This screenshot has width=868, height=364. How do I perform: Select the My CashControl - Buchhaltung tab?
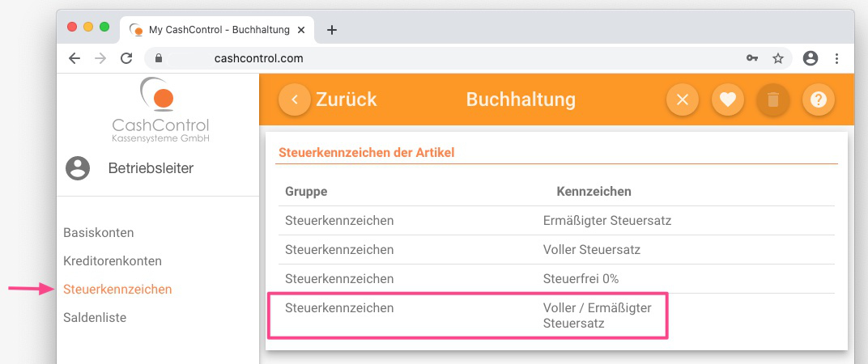[217, 30]
